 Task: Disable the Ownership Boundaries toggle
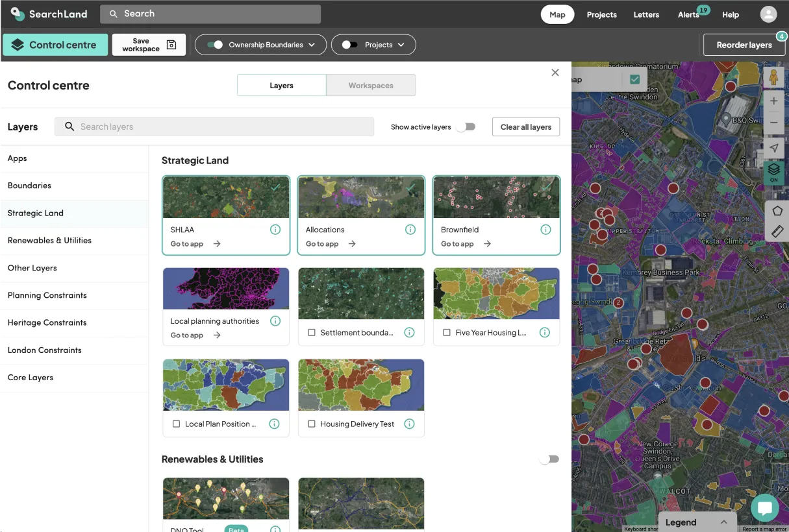(214, 44)
